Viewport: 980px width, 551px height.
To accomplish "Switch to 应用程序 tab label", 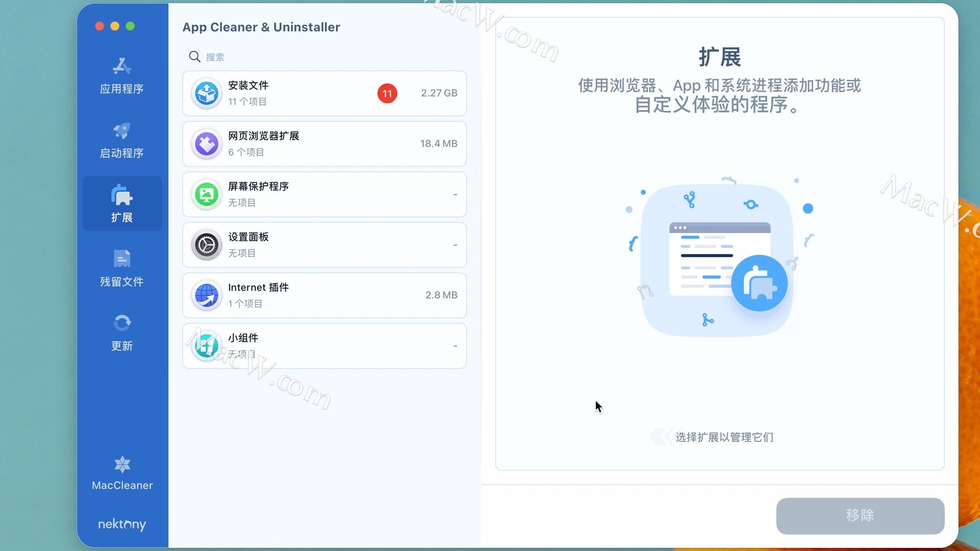I will 121,89.
